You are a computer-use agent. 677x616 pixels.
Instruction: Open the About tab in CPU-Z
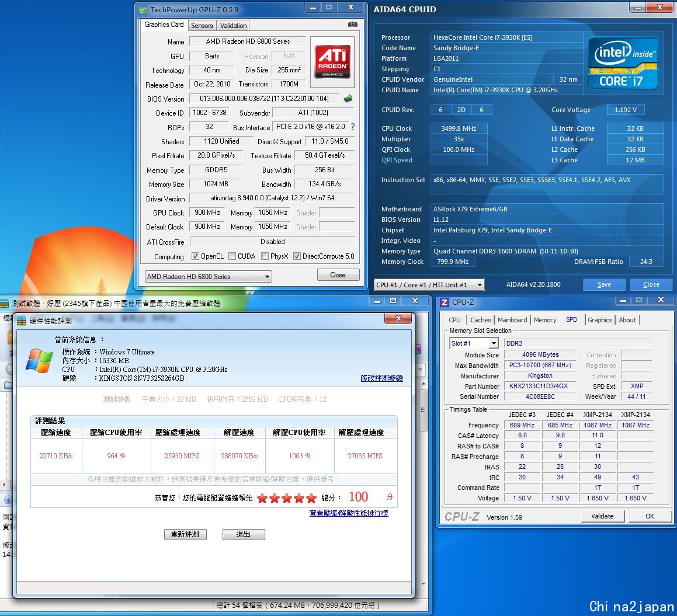[x=627, y=320]
